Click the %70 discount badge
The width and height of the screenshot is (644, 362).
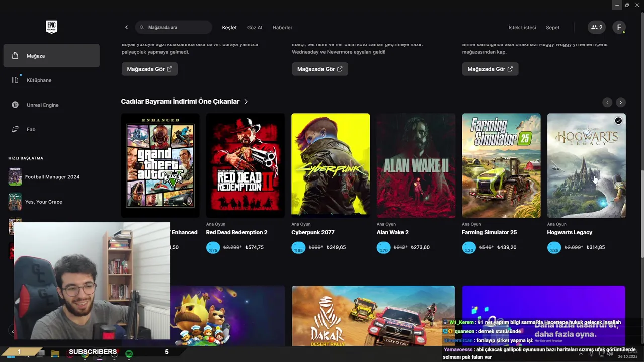[x=384, y=247]
